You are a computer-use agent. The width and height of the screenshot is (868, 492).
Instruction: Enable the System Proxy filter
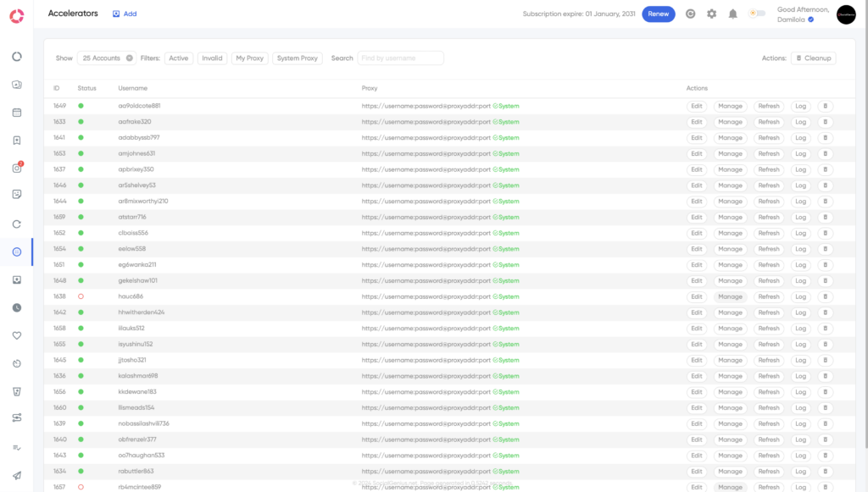[298, 58]
